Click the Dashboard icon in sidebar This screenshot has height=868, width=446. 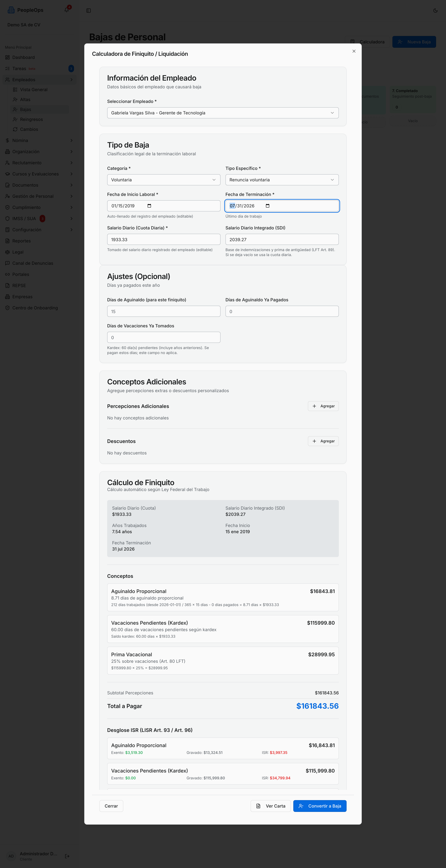click(7, 57)
